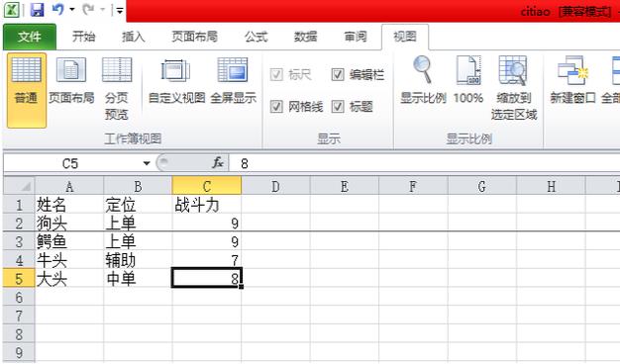Viewport: 620px width, 364px height.
Task: Open the 审阅 ribbon tab
Action: 356,37
